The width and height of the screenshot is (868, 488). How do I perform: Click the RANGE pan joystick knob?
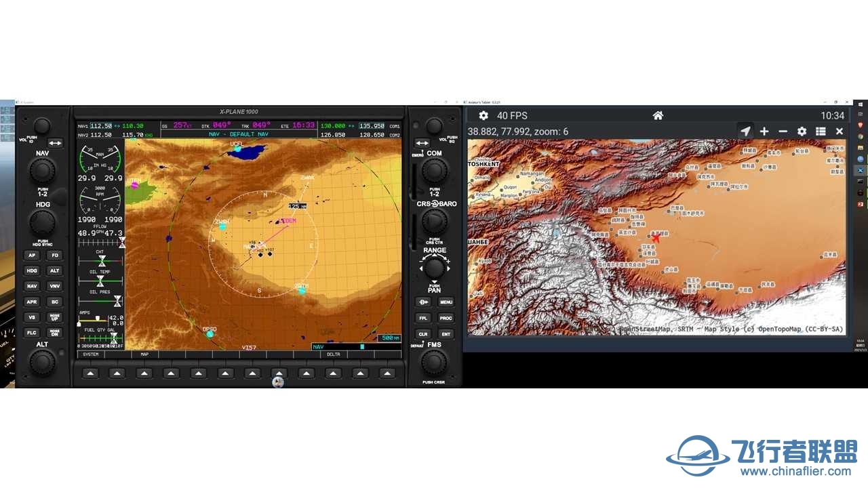click(434, 268)
